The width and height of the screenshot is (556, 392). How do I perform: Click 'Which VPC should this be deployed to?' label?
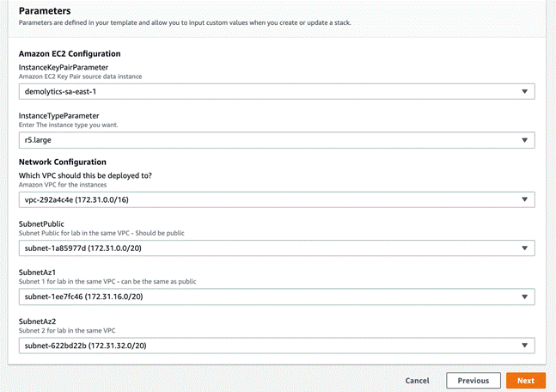(x=85, y=175)
